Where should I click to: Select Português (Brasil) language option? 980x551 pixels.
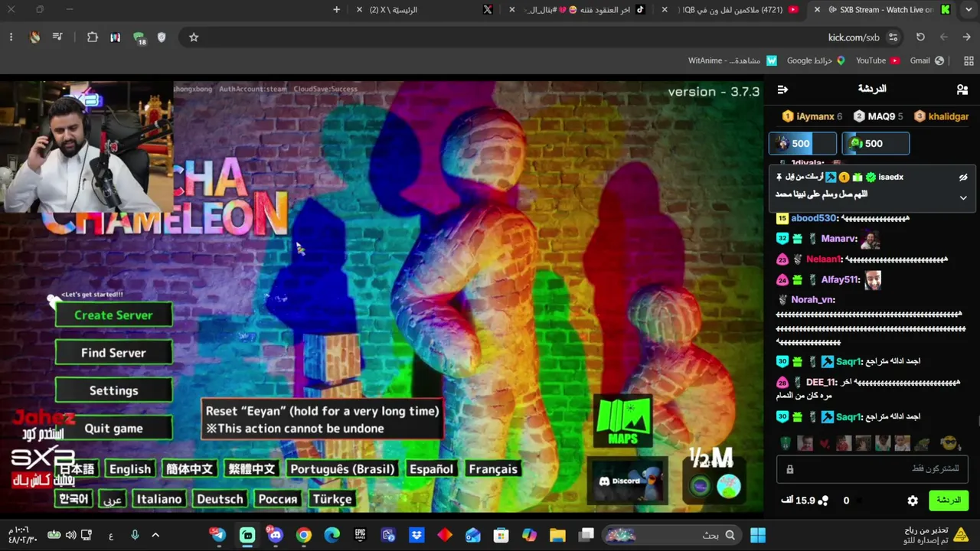[342, 469]
